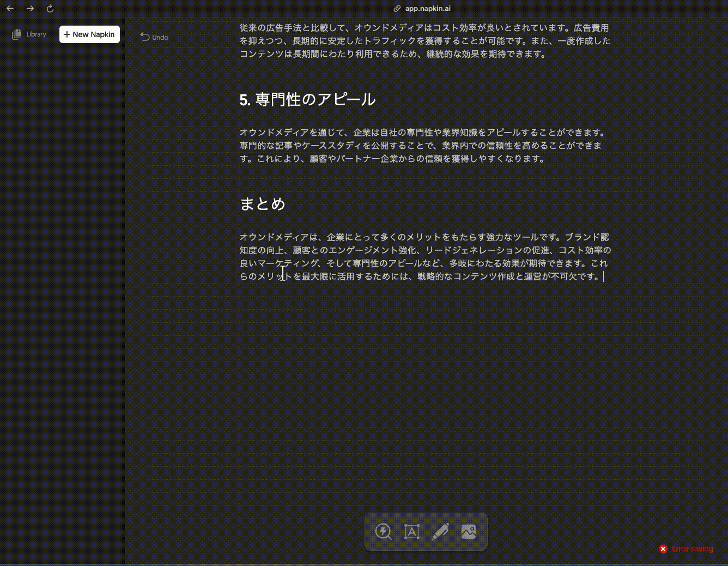Image resolution: width=728 pixels, height=566 pixels.
Task: Click the heading 5. 専門性のアピール
Action: pyautogui.click(x=308, y=99)
